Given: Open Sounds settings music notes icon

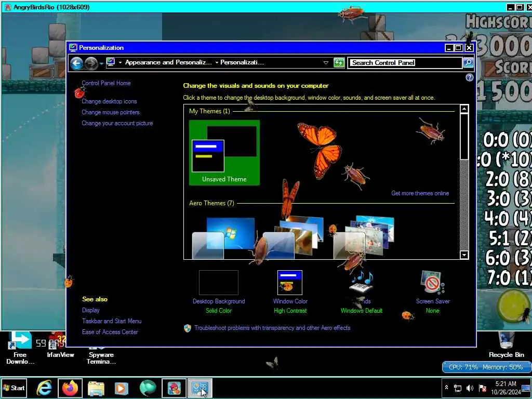Looking at the screenshot, I should [x=362, y=282].
